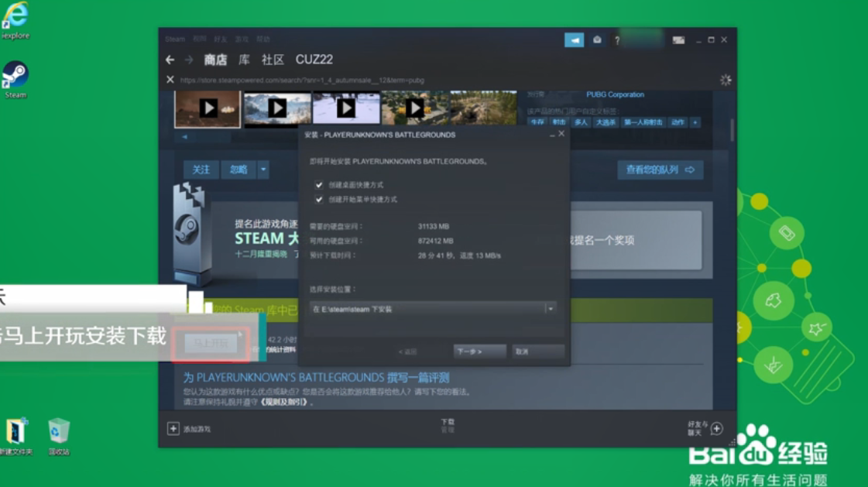868x487 pixels.
Task: Open the 游戏 menu
Action: [x=242, y=39]
